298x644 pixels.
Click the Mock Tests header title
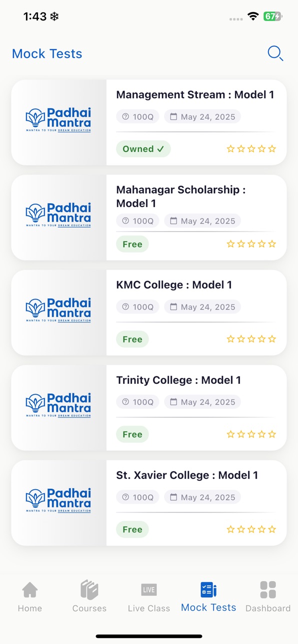tap(47, 53)
